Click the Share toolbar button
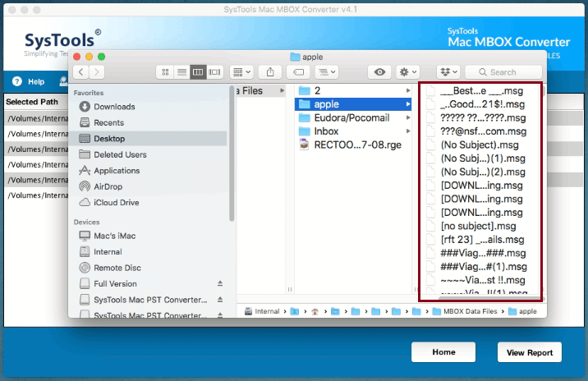 pyautogui.click(x=270, y=72)
